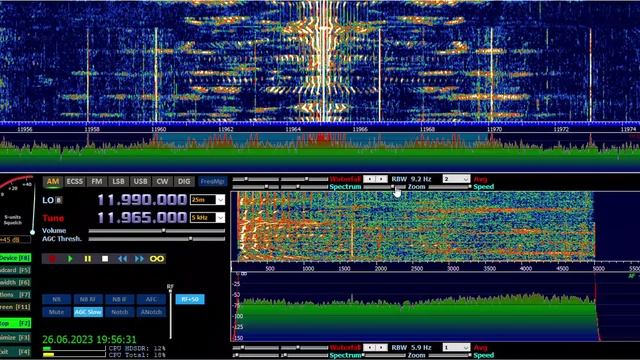The width and height of the screenshot is (640, 360).
Task: Adjust the upper Speed slider
Action: [x=450, y=187]
